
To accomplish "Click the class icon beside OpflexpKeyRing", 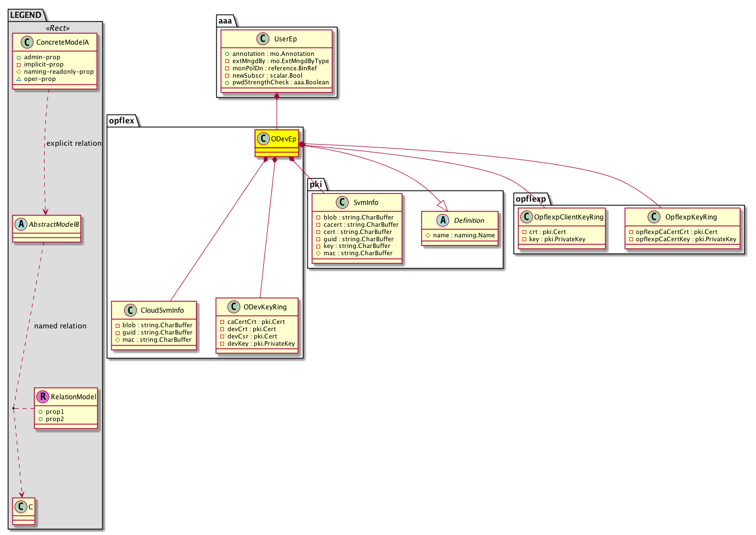I will (x=654, y=217).
